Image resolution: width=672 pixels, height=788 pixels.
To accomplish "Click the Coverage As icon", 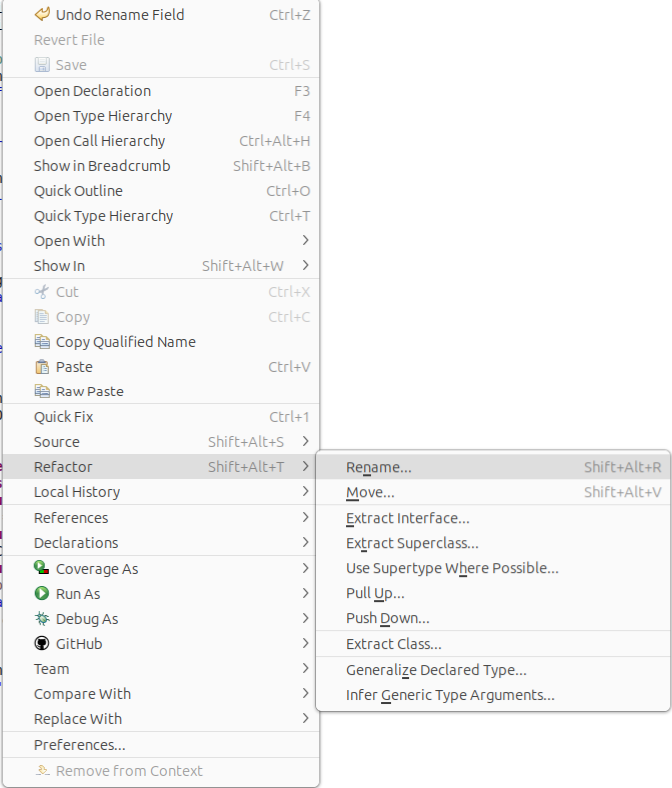I will pos(42,568).
